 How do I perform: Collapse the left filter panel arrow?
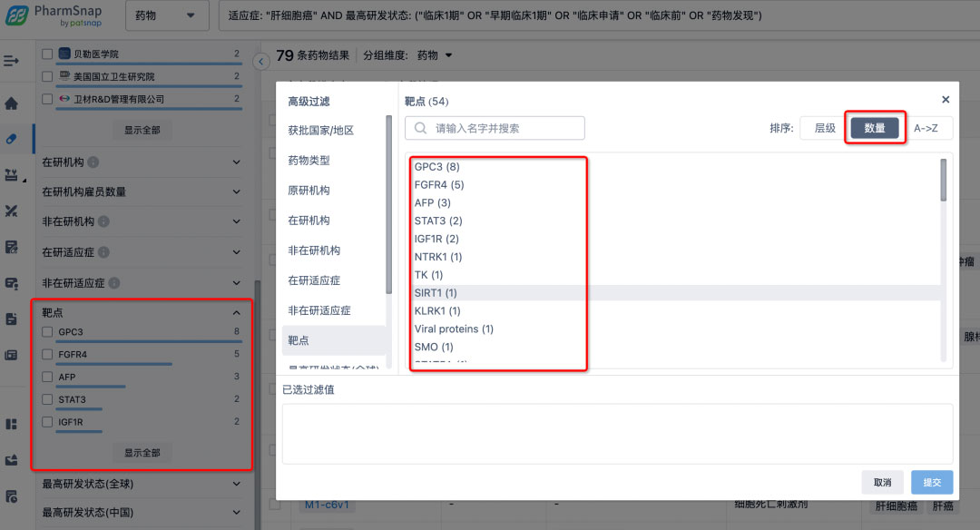coord(261,61)
